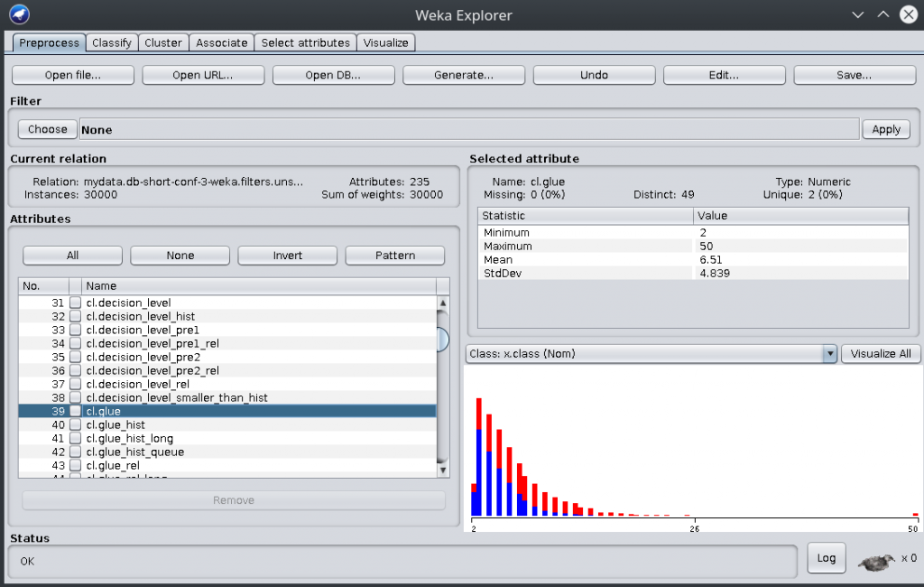Switch to the Preprocess tab

coord(49,43)
